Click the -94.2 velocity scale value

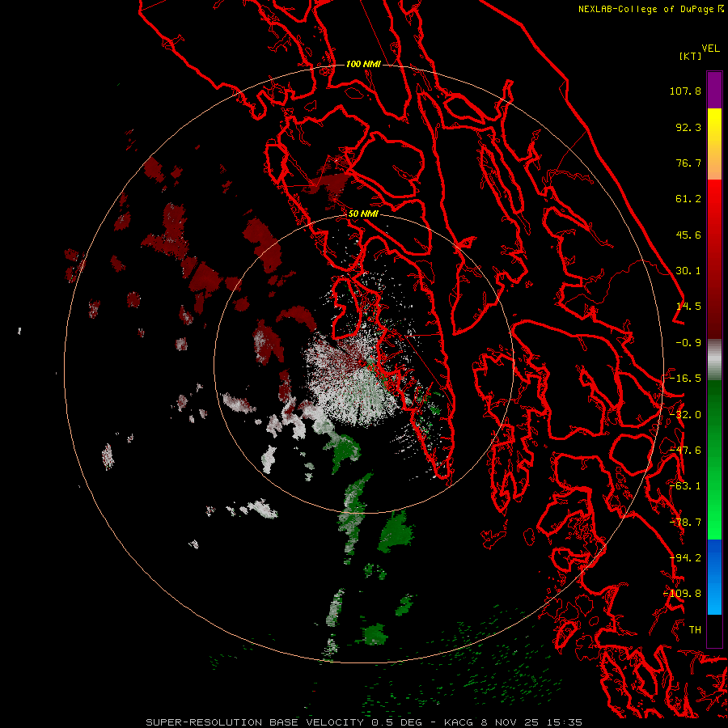685,558
